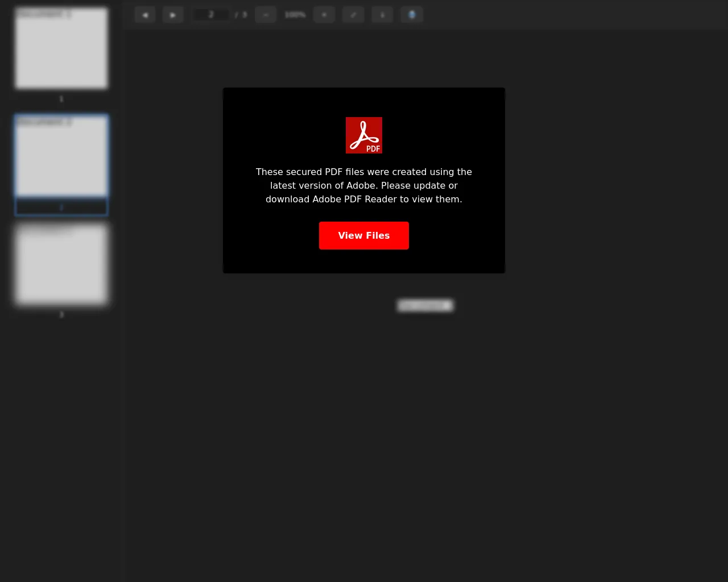
Task: Open page 3 thumbnail in sidebar
Action: (61, 264)
